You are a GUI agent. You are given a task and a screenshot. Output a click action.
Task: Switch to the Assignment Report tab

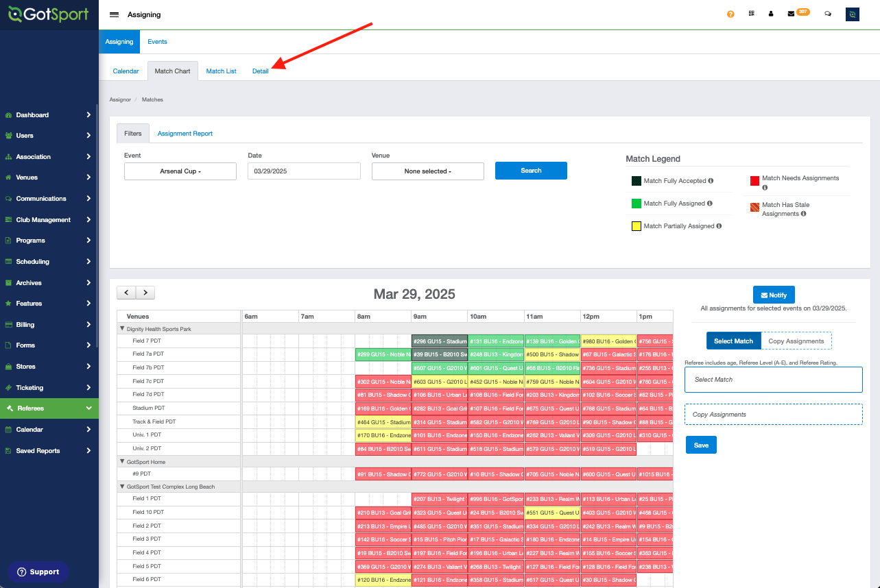(x=185, y=133)
